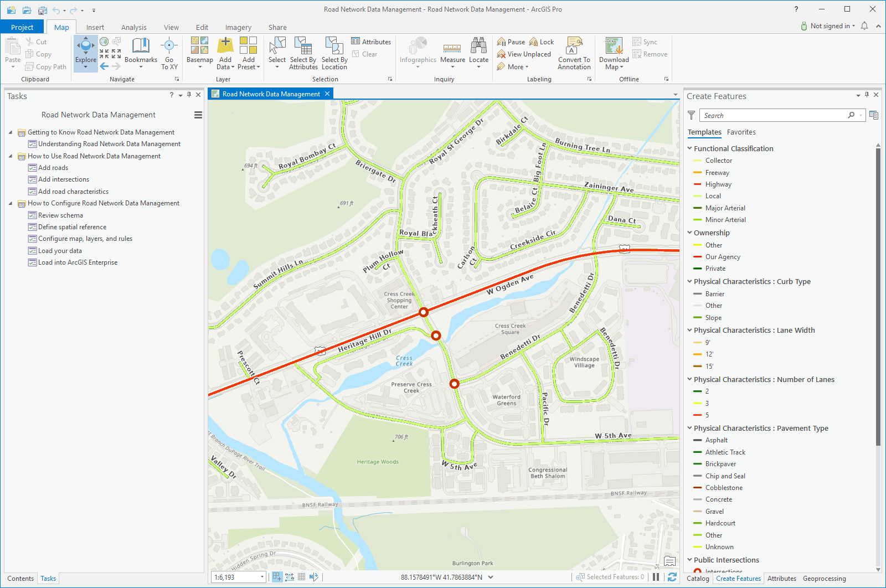The height and width of the screenshot is (588, 886).
Task: Launch the Select By Location tool
Action: 334,53
